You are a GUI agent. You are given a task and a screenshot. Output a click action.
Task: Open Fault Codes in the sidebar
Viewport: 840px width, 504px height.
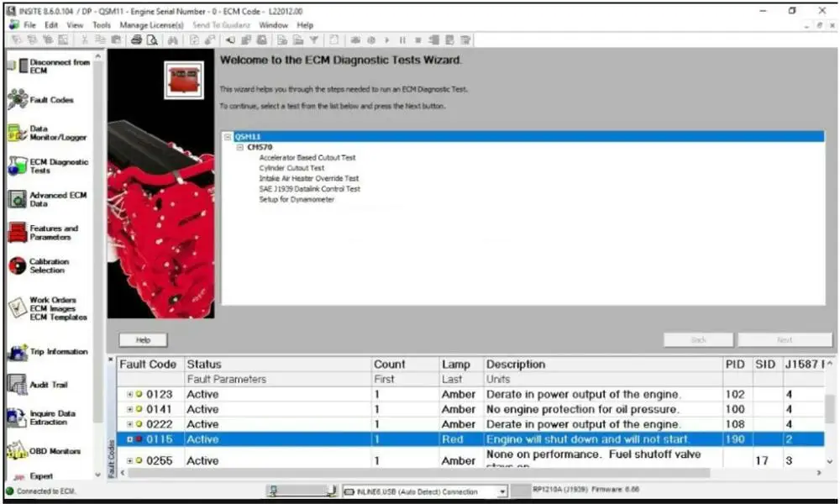pos(40,100)
